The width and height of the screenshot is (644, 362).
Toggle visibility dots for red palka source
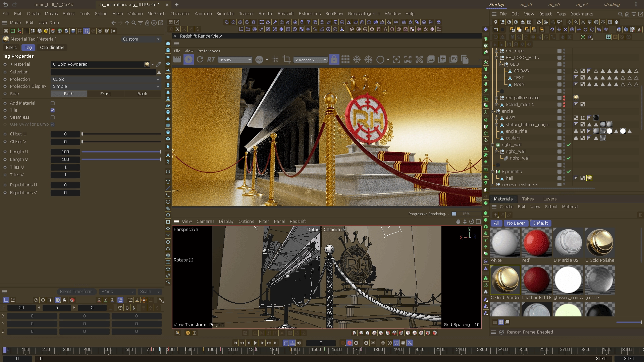tap(564, 98)
